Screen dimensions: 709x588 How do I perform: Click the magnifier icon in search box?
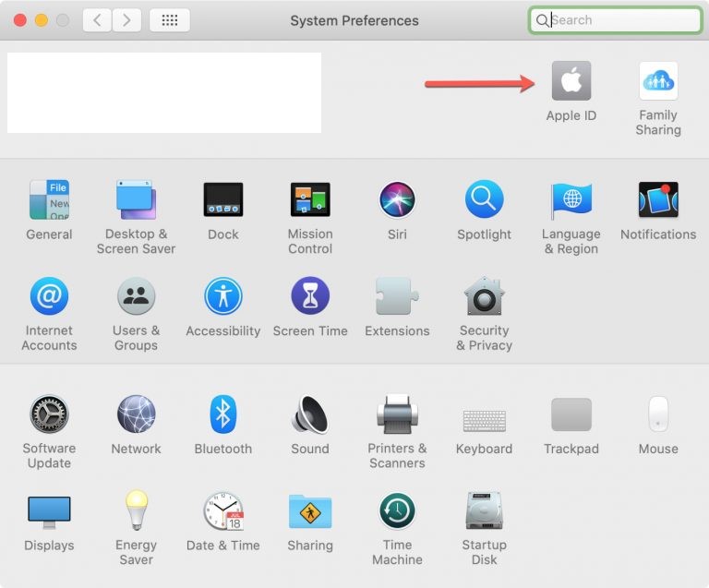(542, 20)
